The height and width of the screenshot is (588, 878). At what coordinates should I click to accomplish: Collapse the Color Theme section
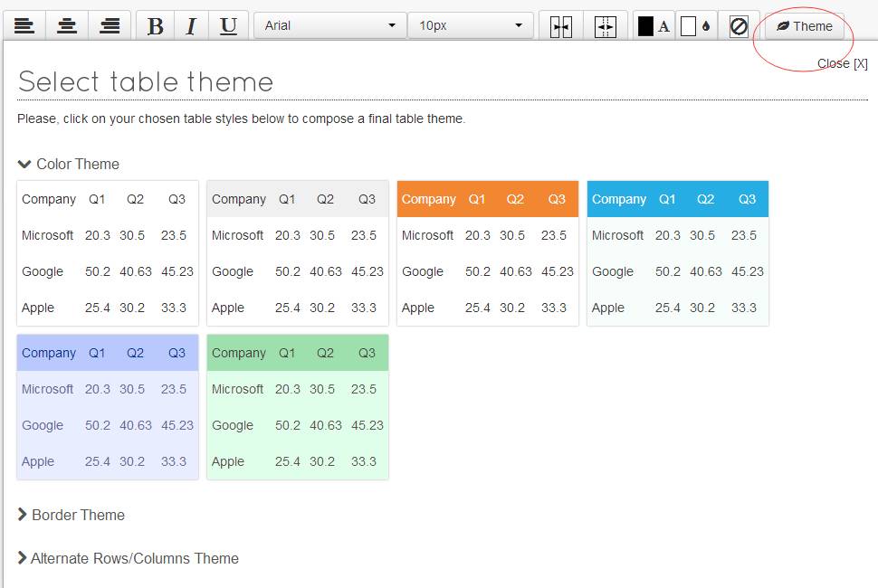tap(68, 164)
